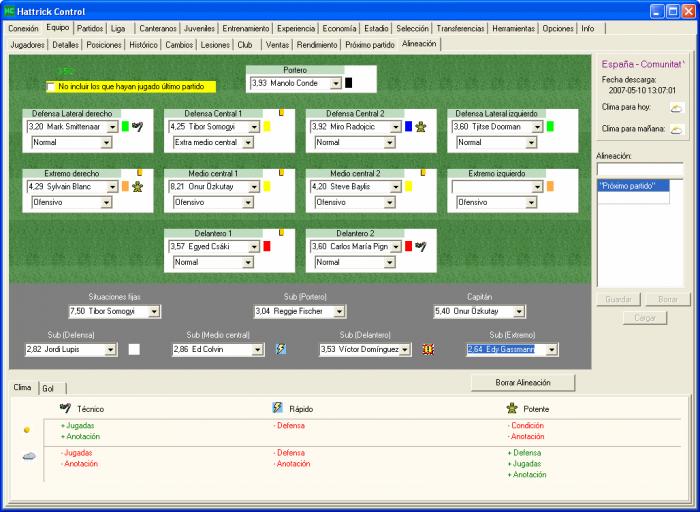The image size is (700, 512).
Task: Click the weather icon for Clima para mañana
Action: click(x=677, y=129)
